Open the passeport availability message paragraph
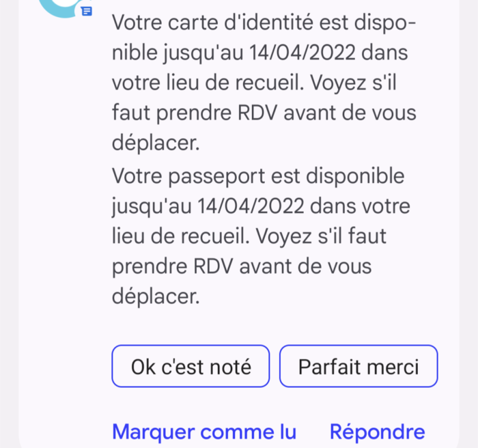 tap(261, 236)
